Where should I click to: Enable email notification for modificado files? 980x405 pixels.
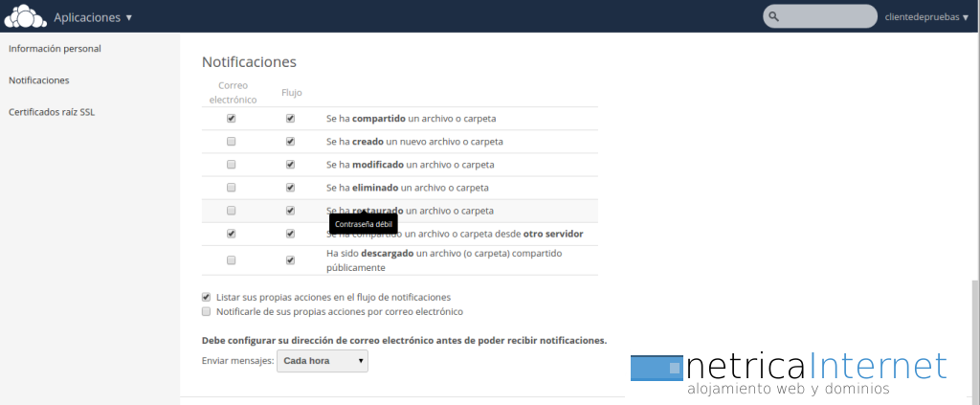pyautogui.click(x=232, y=165)
